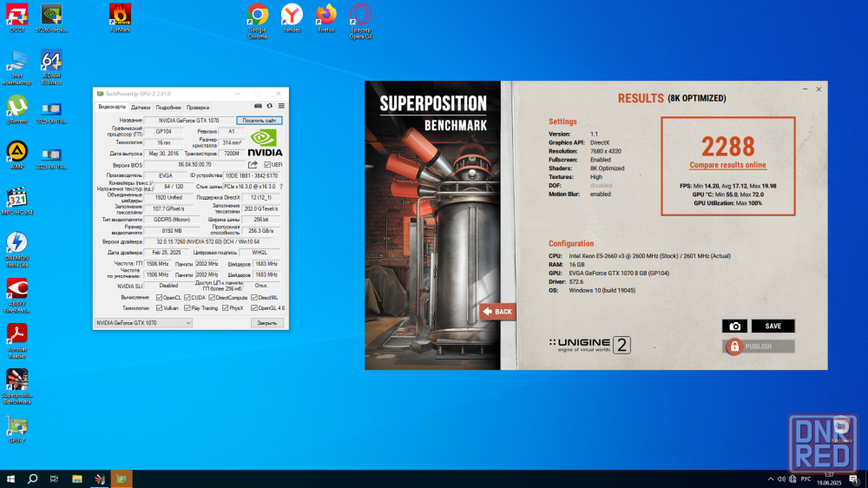Screen dimensions: 868x488
Task: Switch to the Датчики tab in GPU-Z
Action: click(141, 108)
